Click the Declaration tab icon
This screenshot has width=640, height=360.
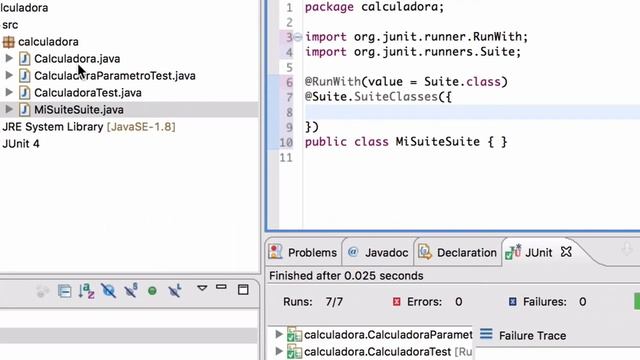tap(425, 252)
